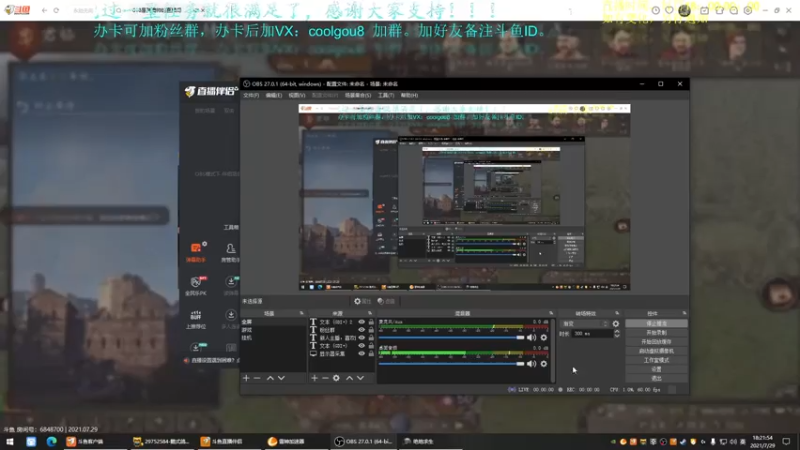
Task: Toggle visibility of 新人主播 text source
Action: tap(362, 338)
